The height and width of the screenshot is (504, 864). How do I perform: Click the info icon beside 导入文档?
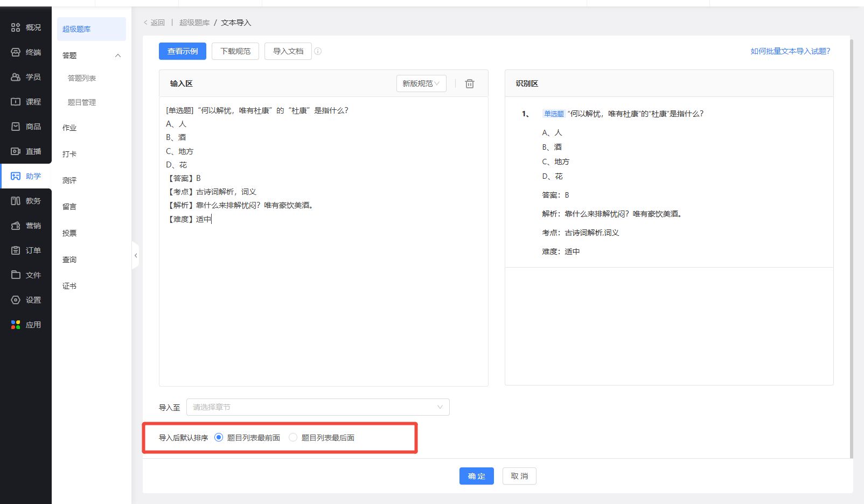coord(318,52)
